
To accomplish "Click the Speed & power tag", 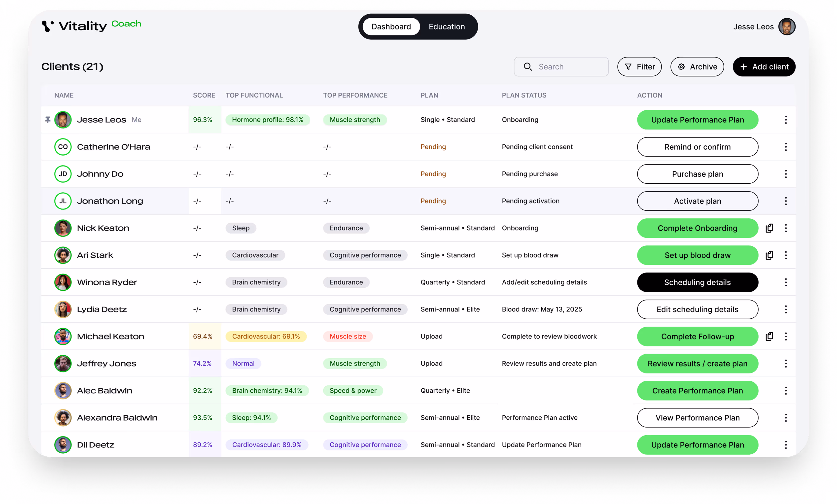I will coord(353,391).
